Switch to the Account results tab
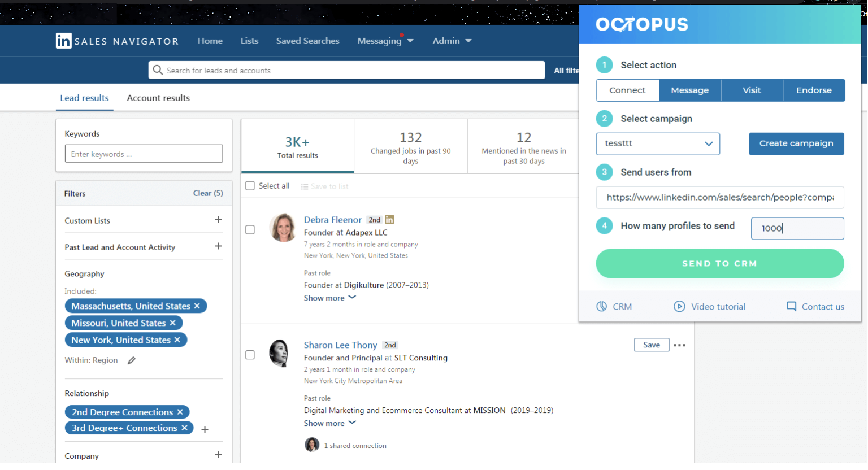The height and width of the screenshot is (470, 868). click(158, 98)
